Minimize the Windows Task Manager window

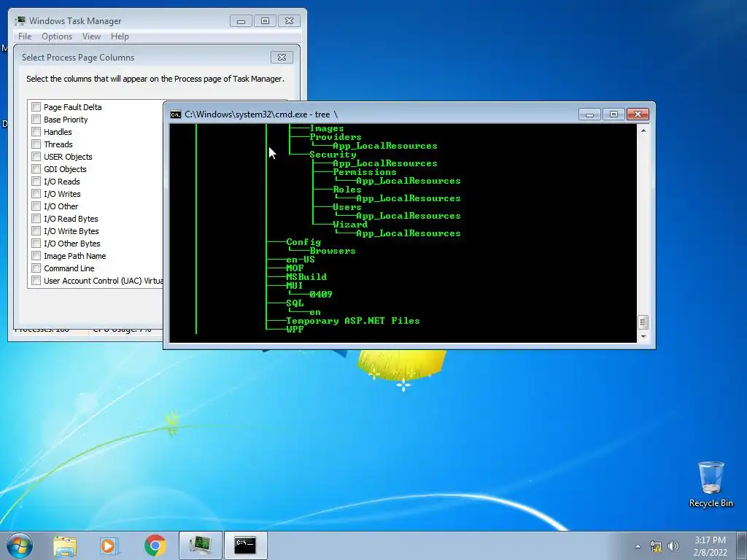241,21
